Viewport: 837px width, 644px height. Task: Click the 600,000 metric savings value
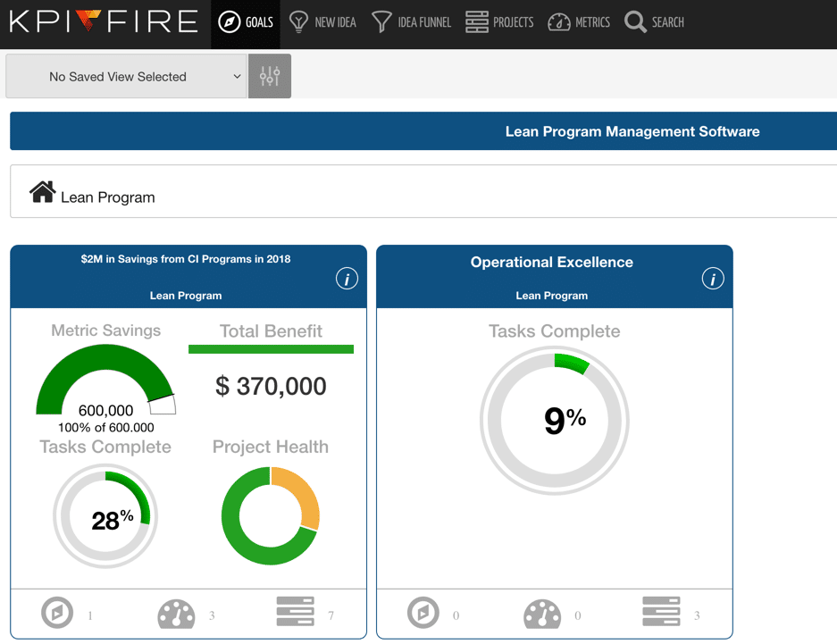tap(105, 410)
